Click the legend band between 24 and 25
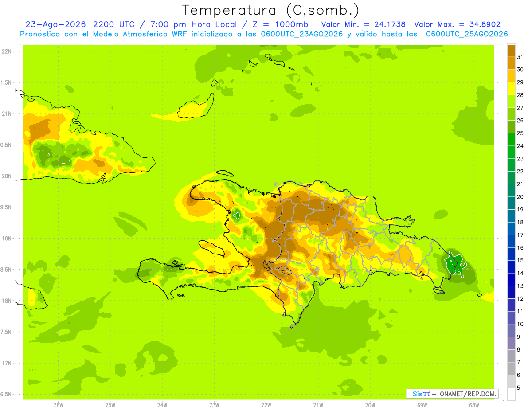Screen dimensions: 532x411 (511, 139)
